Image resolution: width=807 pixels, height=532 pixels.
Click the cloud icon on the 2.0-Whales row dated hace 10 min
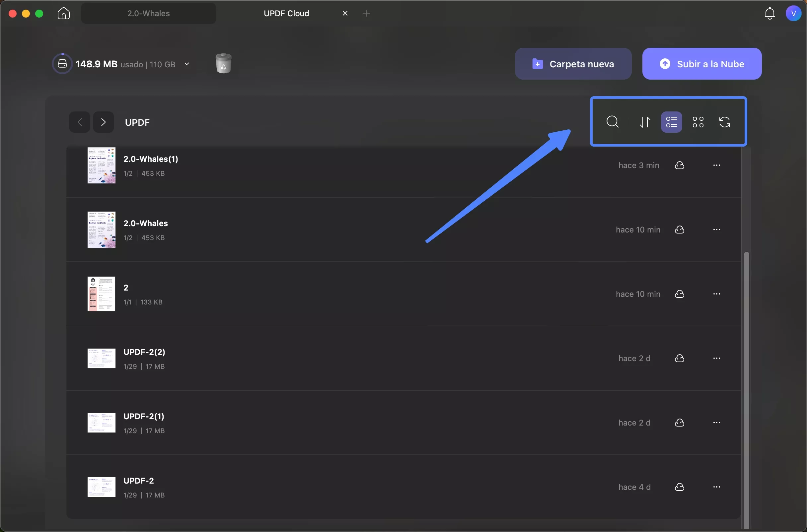coord(679,230)
